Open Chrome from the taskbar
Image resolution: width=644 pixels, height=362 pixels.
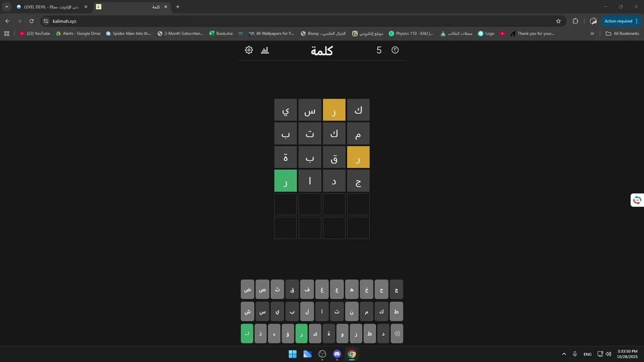(352, 354)
